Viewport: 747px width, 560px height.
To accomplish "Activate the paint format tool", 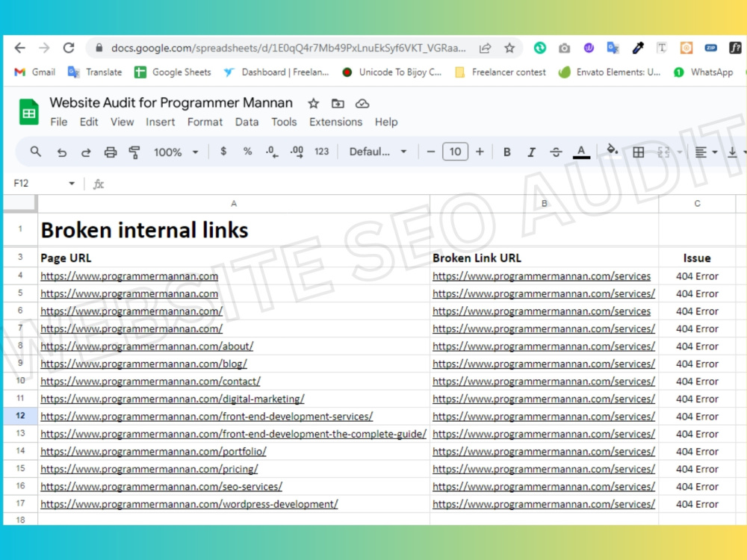I will [x=134, y=152].
